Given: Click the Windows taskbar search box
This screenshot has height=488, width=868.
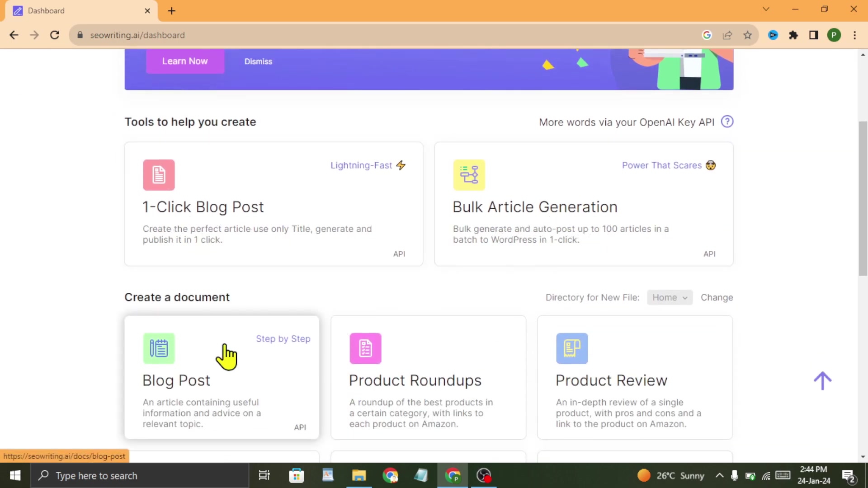Looking at the screenshot, I should click(x=140, y=475).
